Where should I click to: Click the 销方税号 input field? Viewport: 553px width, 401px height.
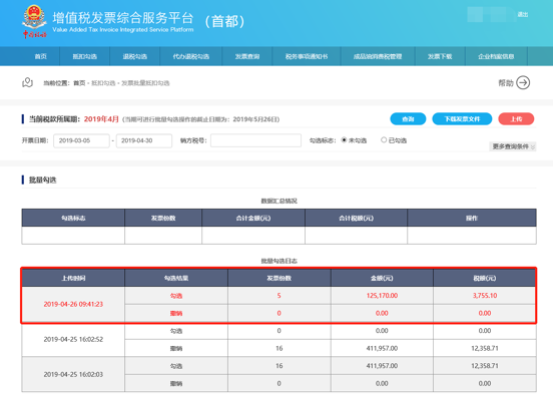point(256,140)
